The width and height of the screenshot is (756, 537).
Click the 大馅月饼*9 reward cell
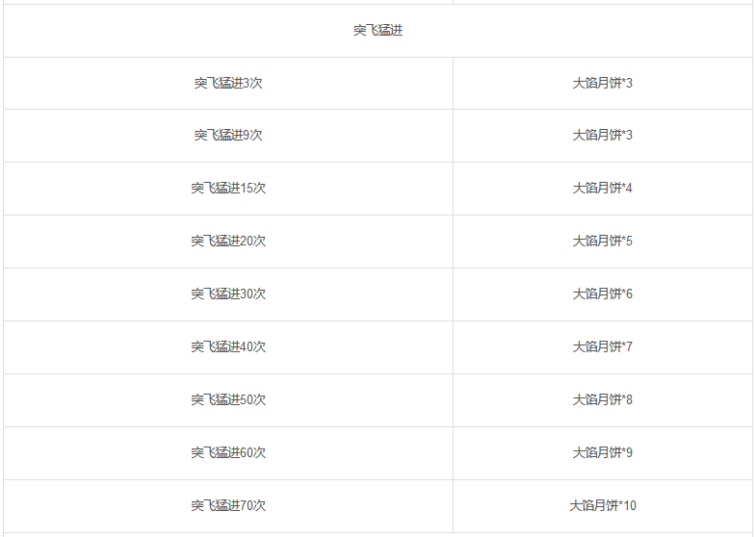602,452
